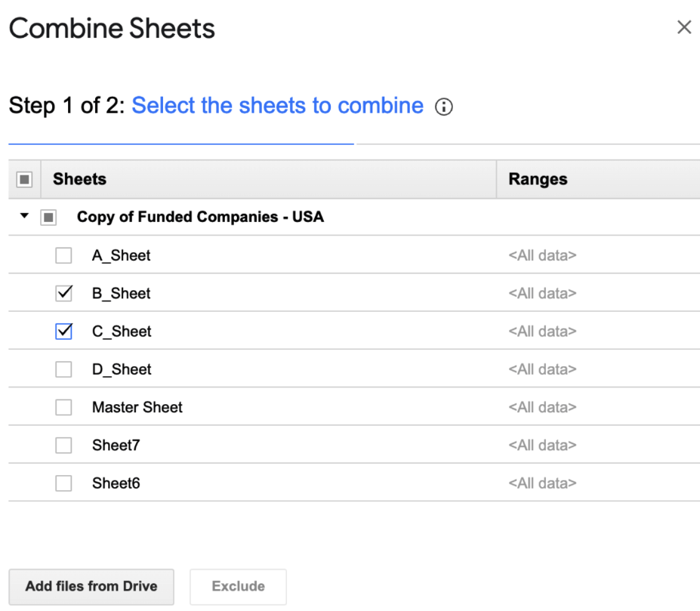
Task: Click the Ranges column header
Action: point(538,178)
